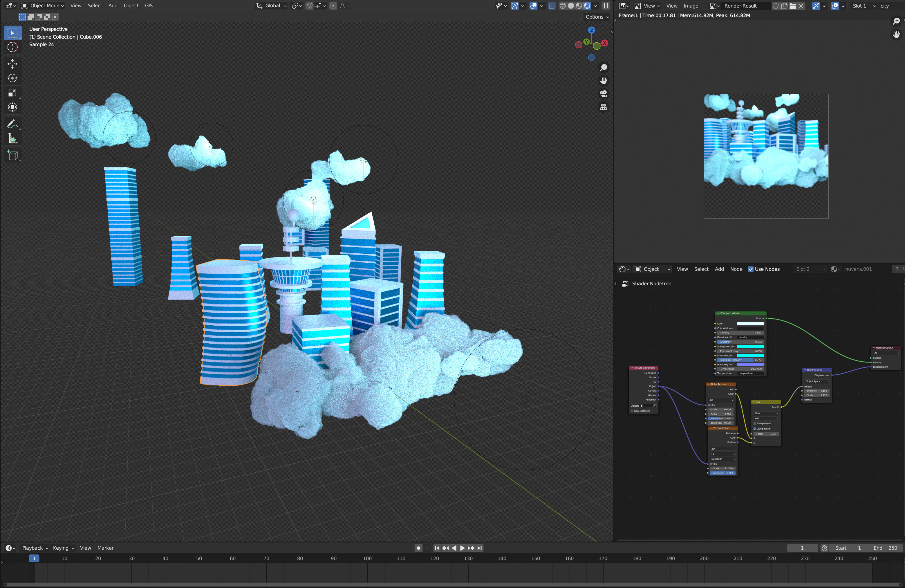This screenshot has height=588, width=905.
Task: Click the Shader Nodetree breadcrumb
Action: point(651,284)
